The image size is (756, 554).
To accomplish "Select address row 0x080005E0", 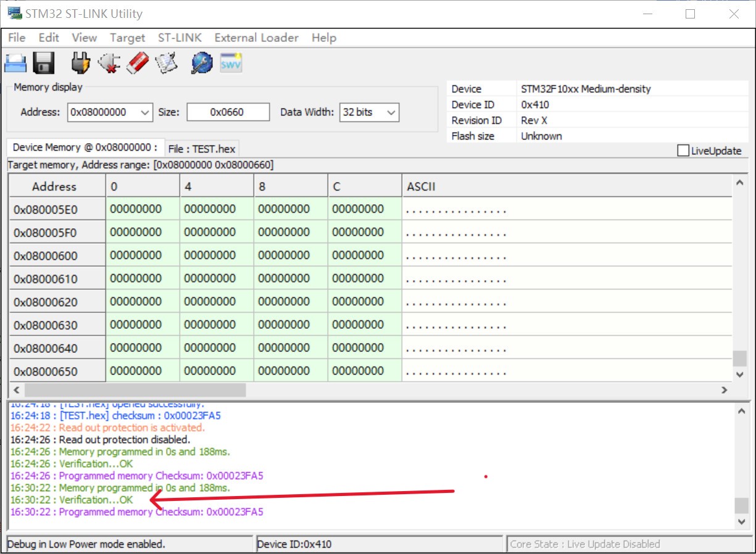I will (57, 210).
